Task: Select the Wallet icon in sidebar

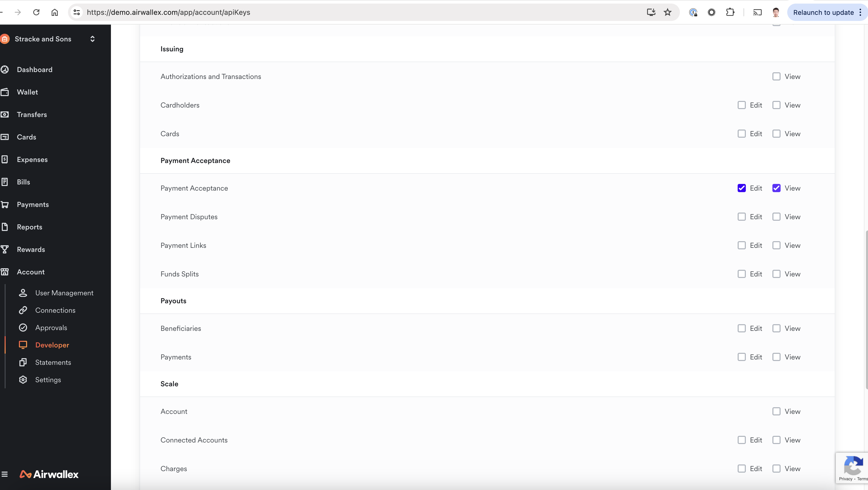Action: click(x=5, y=92)
